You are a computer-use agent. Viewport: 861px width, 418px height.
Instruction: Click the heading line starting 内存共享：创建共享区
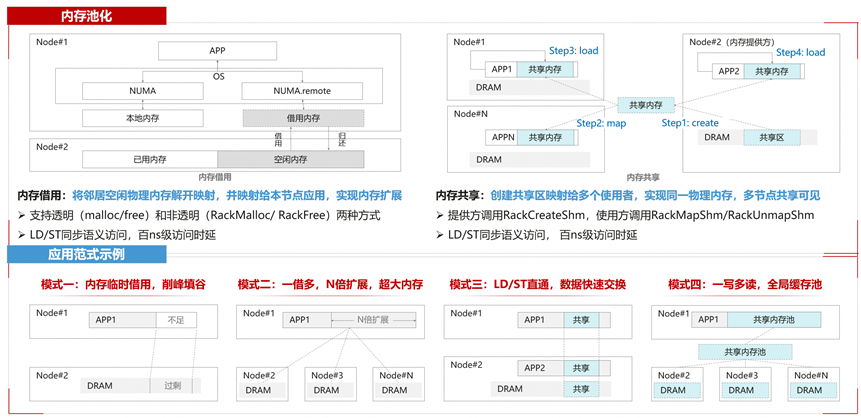(628, 196)
